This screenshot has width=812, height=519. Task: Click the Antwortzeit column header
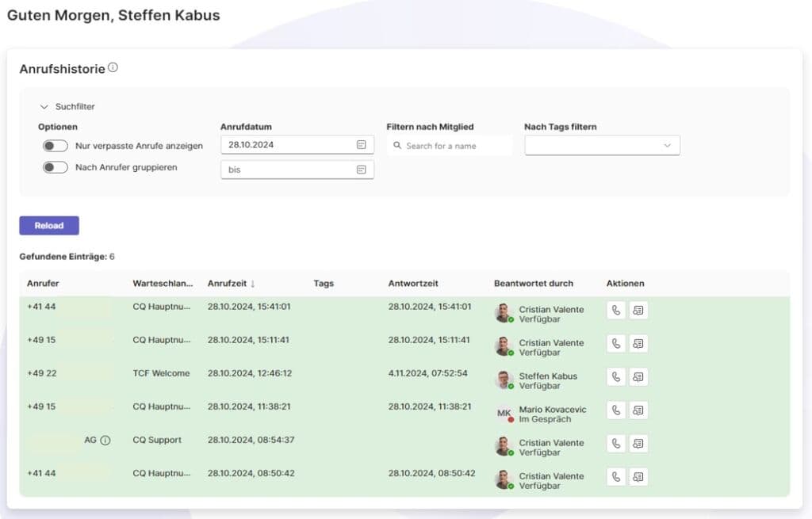[413, 284]
